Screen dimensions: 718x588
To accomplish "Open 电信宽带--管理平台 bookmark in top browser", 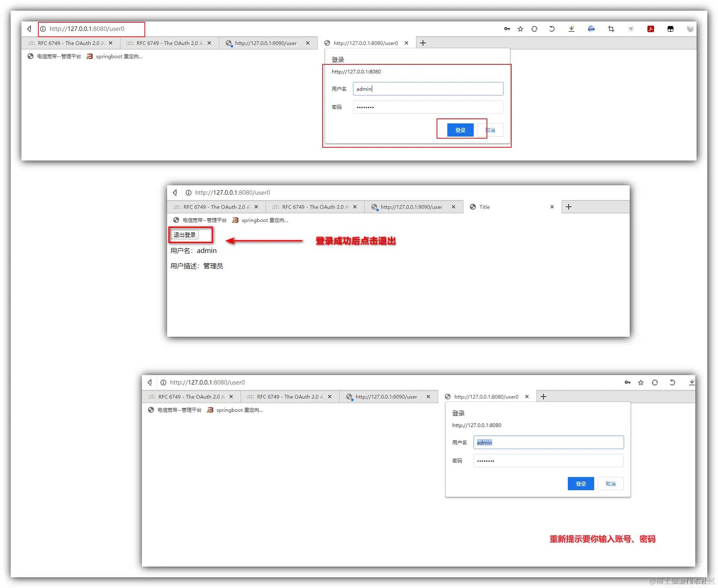I will tap(54, 57).
